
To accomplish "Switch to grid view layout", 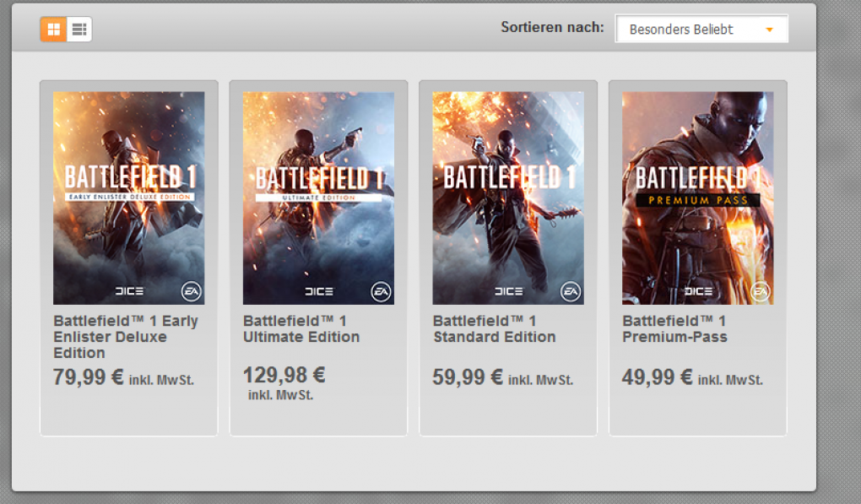I will [x=53, y=29].
